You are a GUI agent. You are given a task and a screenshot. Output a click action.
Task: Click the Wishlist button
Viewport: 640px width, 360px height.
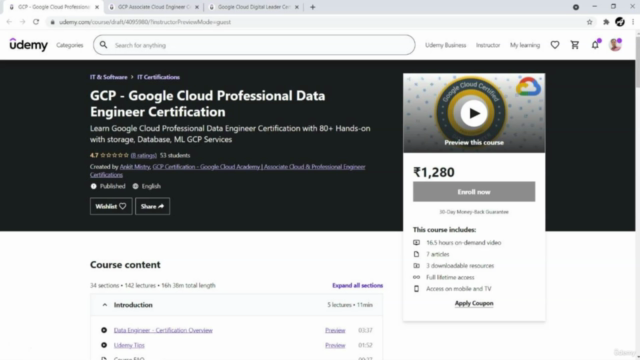[x=111, y=207]
